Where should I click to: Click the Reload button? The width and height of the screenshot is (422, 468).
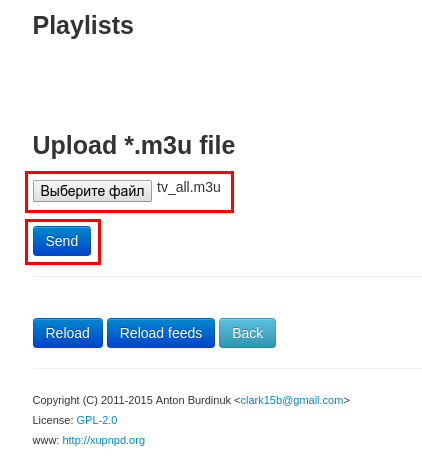(68, 333)
